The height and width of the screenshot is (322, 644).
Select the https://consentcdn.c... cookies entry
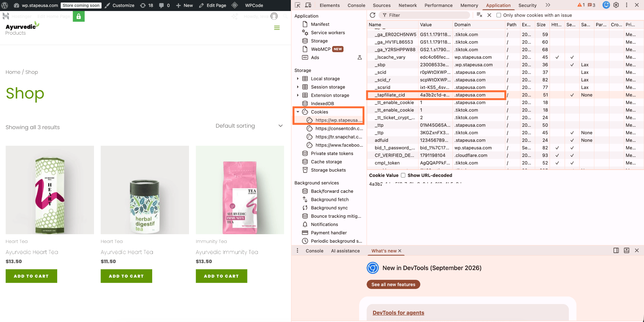click(x=335, y=128)
